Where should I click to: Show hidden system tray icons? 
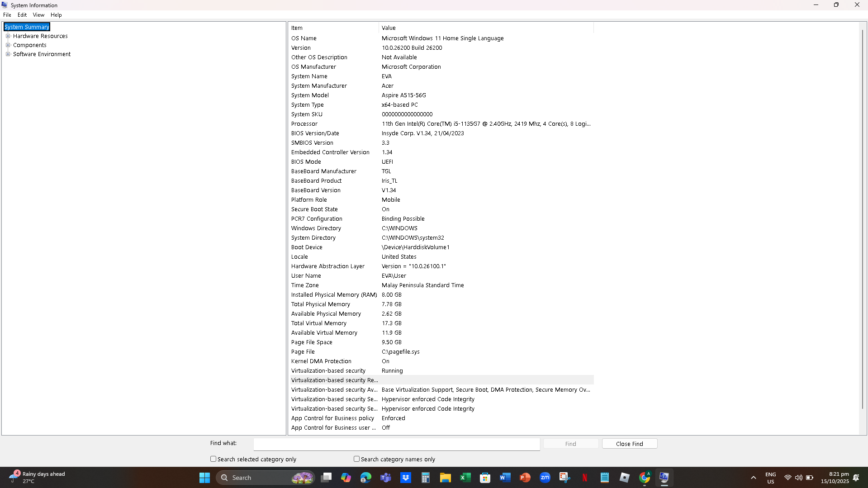[x=754, y=478]
